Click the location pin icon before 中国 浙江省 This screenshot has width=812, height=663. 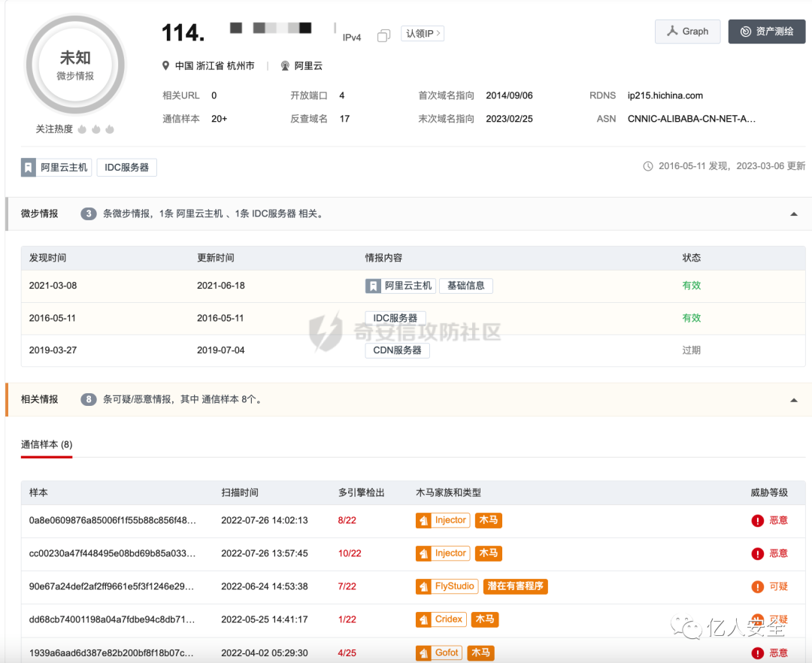pos(166,65)
